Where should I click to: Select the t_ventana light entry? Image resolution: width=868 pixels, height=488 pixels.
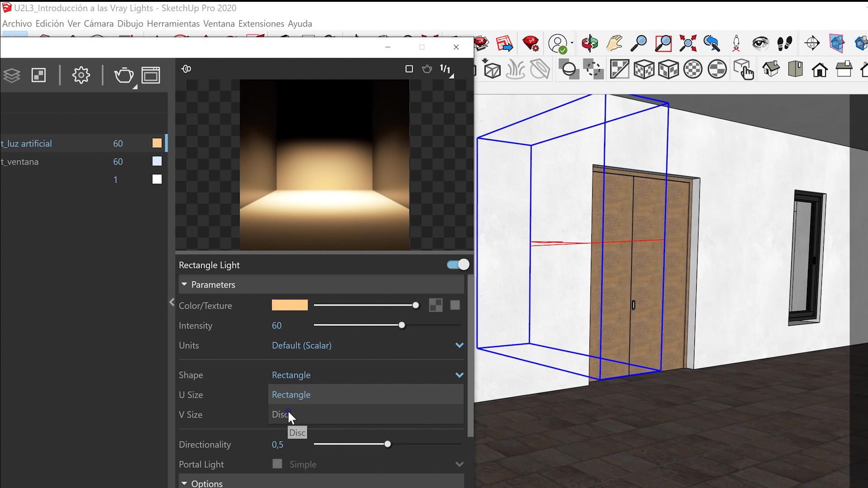pyautogui.click(x=20, y=162)
